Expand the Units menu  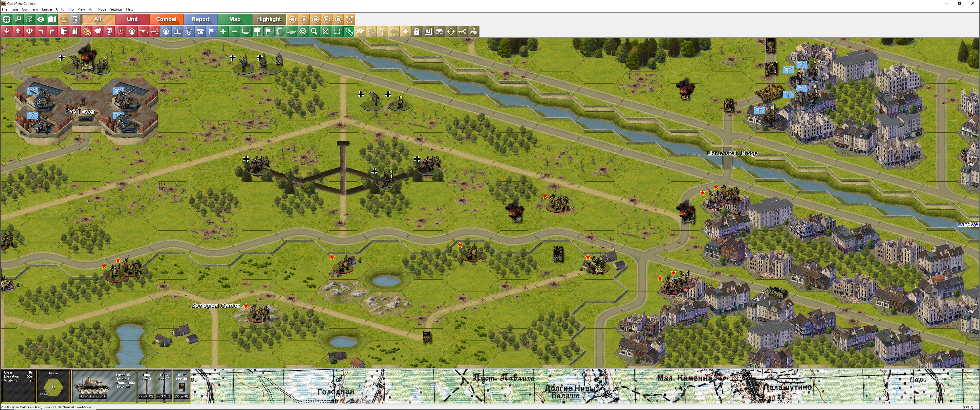coord(60,9)
